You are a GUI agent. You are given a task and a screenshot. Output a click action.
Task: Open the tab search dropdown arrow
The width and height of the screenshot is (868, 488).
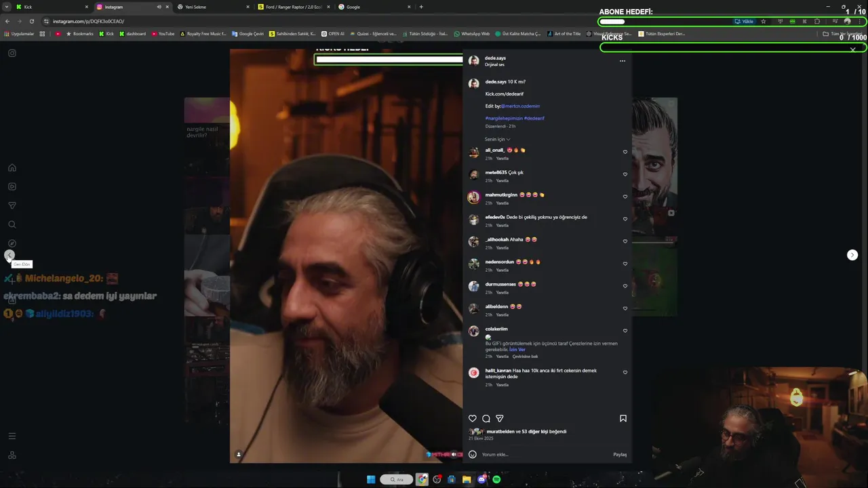click(x=7, y=7)
